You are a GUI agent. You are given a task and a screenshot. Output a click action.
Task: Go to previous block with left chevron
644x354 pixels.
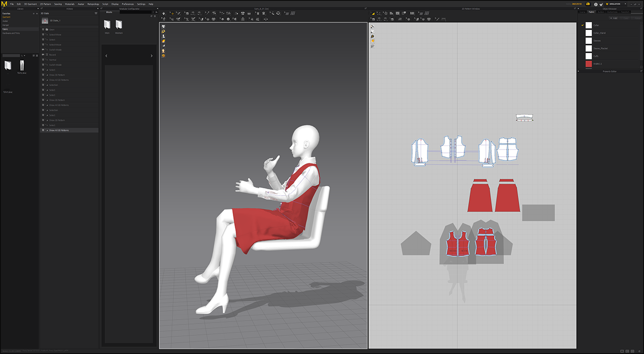click(106, 56)
